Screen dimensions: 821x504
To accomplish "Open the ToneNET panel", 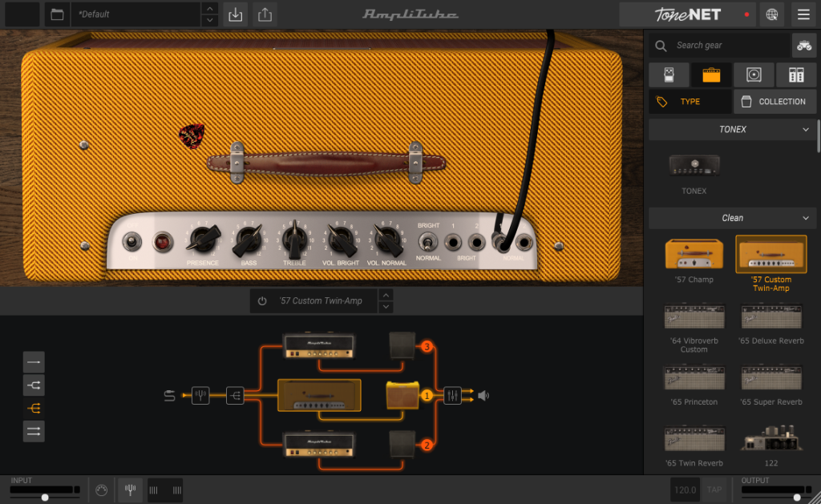I will click(x=688, y=14).
